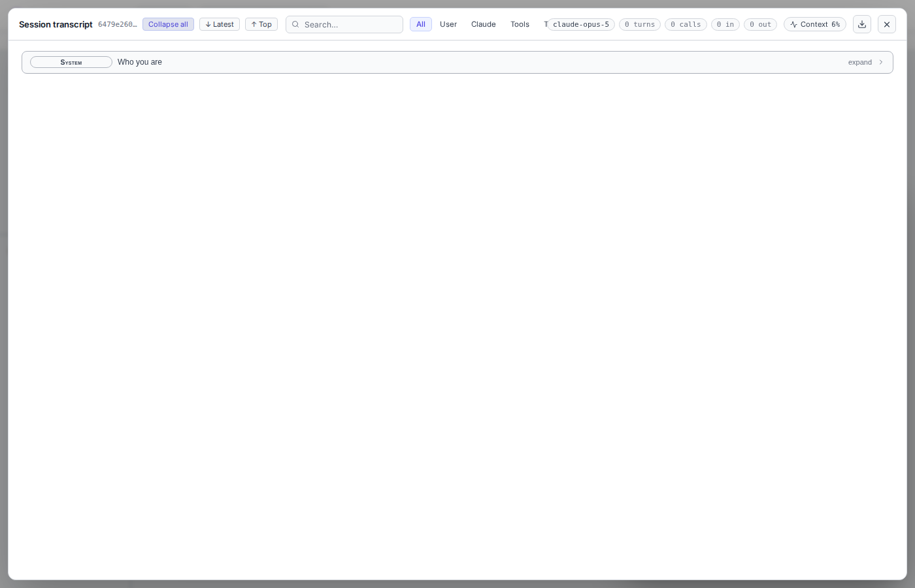
Task: Filter by Tools messages
Action: (x=520, y=24)
